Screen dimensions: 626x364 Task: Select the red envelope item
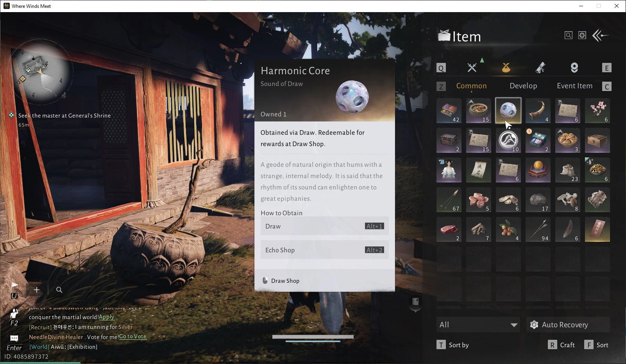(x=597, y=229)
